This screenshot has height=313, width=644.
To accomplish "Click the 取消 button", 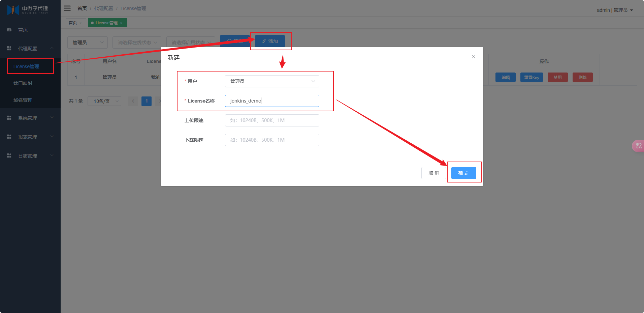I will pyautogui.click(x=434, y=173).
